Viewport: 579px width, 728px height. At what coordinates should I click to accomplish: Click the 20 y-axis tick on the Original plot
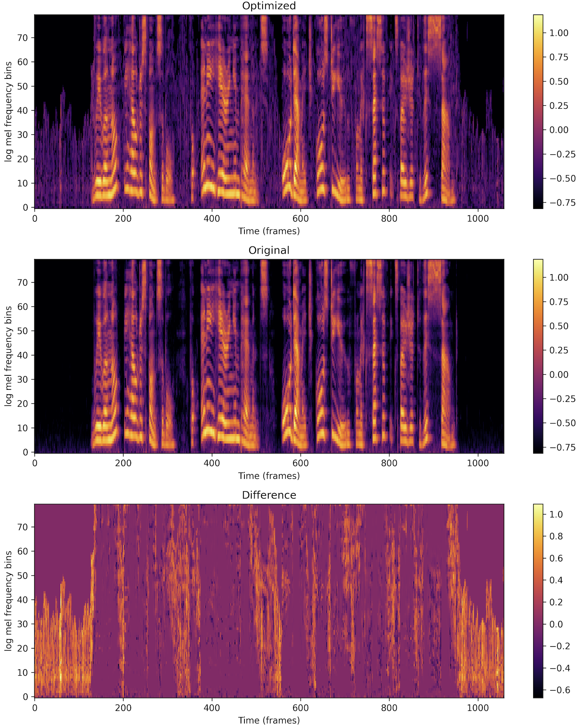coord(23,403)
